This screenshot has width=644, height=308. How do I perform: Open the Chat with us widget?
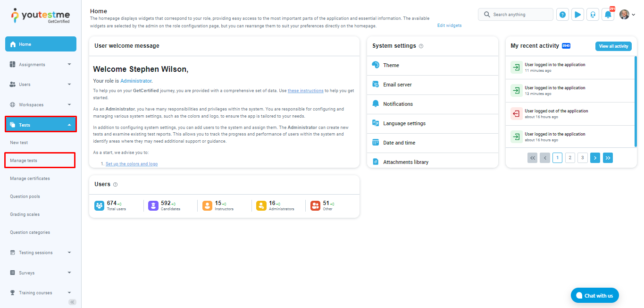tap(594, 296)
